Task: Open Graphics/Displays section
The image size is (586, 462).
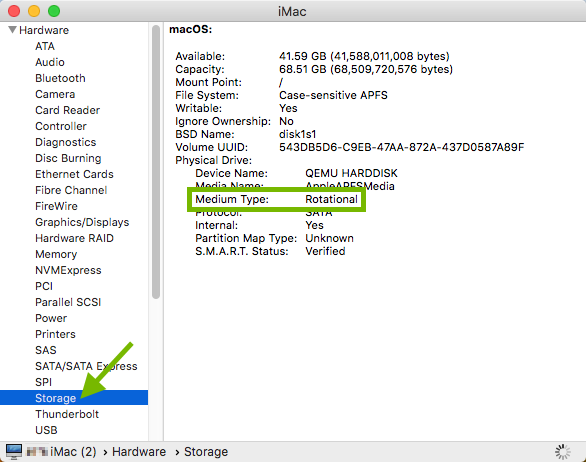Action: (x=82, y=222)
